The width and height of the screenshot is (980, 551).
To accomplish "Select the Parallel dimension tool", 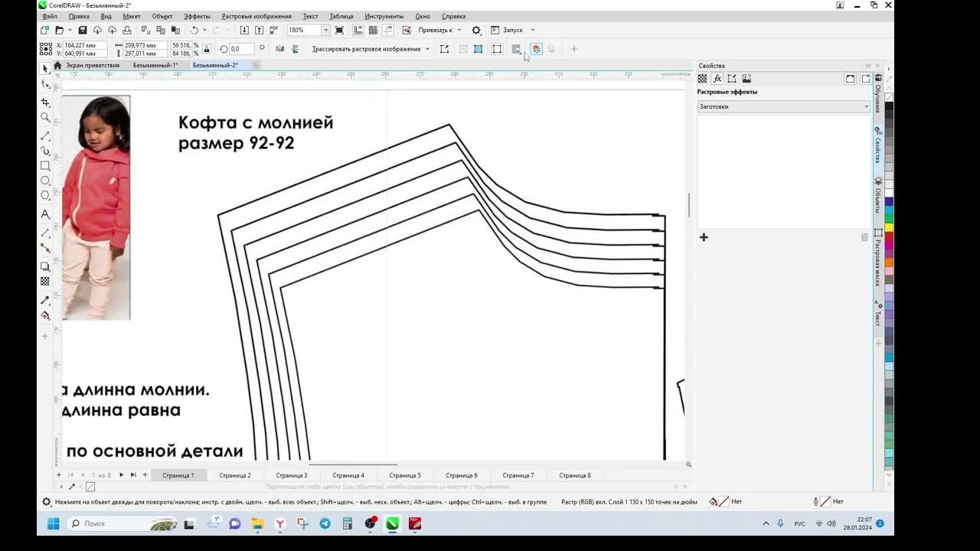I will (45, 233).
